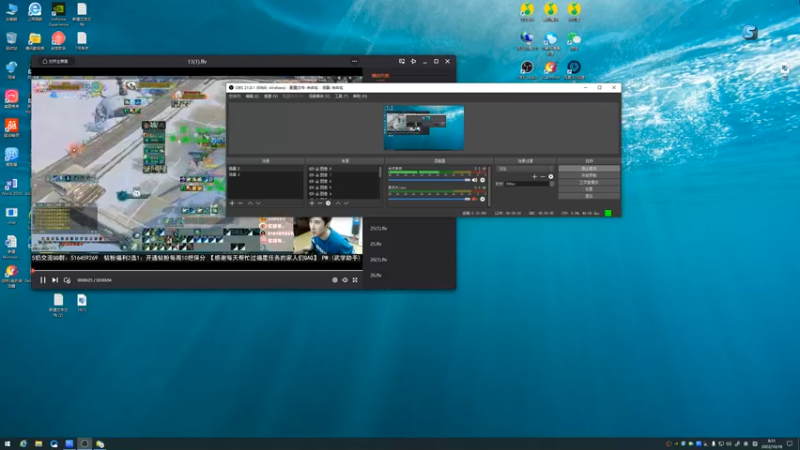800x450 pixels.
Task: Open the 视图 menu in OBS
Action: point(270,96)
